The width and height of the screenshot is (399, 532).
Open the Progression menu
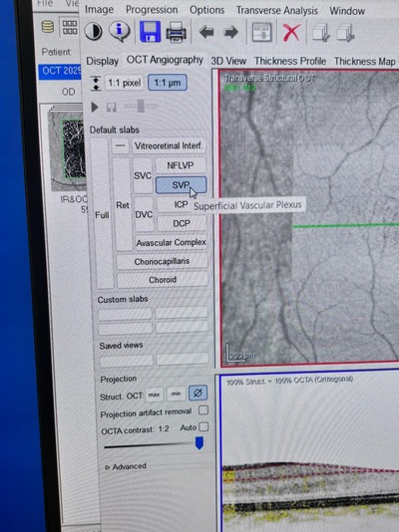coord(152,10)
